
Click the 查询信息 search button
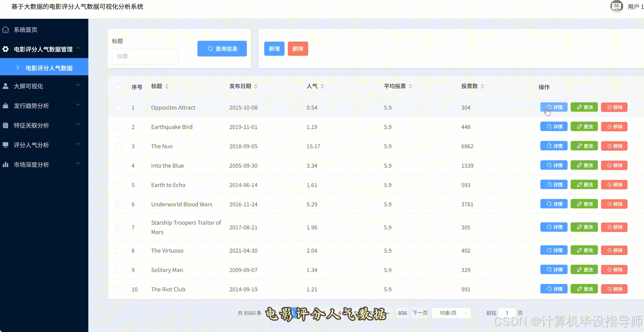click(x=222, y=49)
